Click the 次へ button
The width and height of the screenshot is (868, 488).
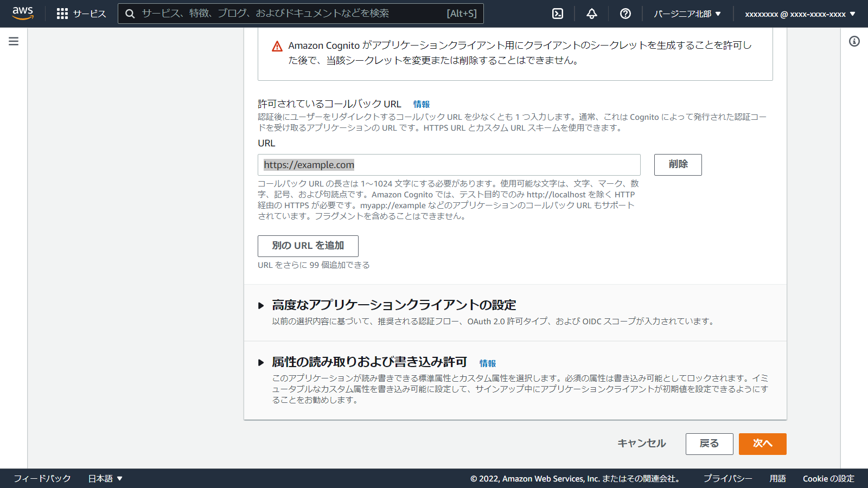[x=762, y=444]
